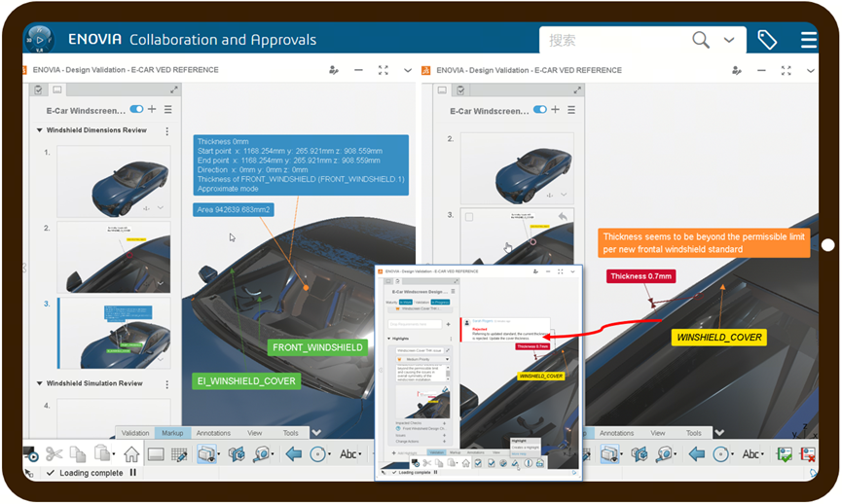Click the home view icon in left toolbar
Screen dimensions: 842x504
[x=131, y=453]
